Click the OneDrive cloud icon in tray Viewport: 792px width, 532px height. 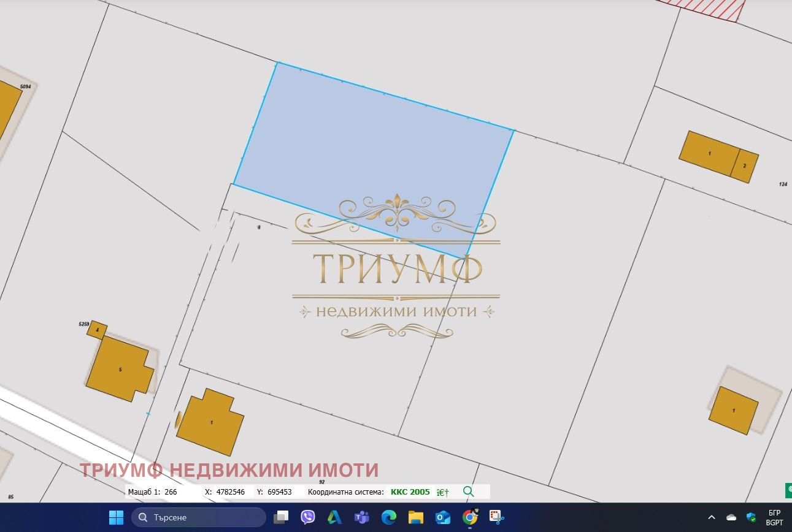click(731, 517)
